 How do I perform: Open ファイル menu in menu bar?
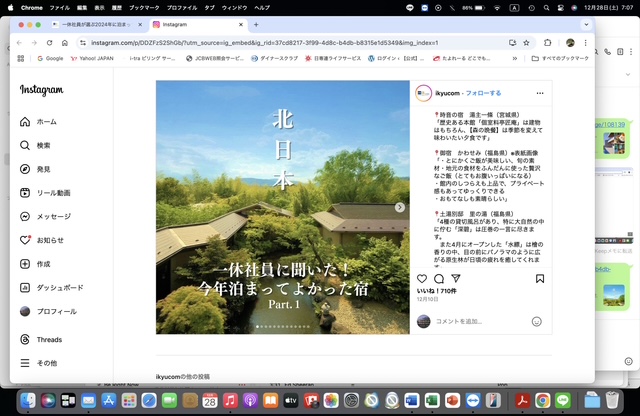[60, 7]
